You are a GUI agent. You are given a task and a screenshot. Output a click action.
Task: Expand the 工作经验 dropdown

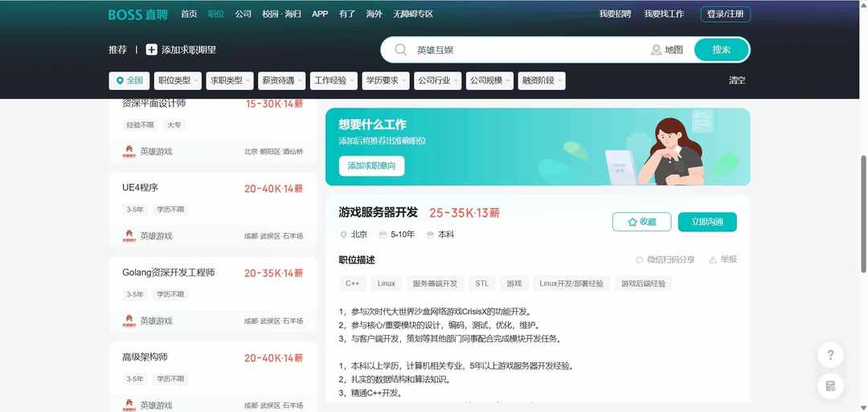point(334,80)
